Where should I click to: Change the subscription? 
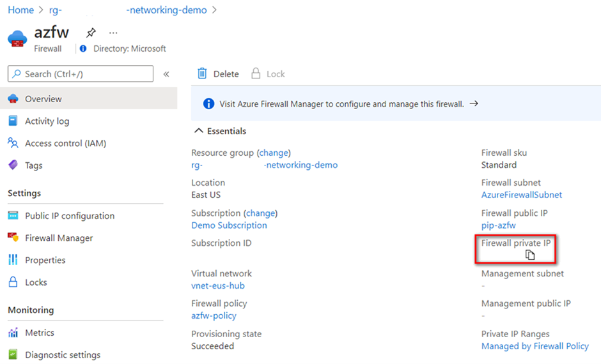tap(261, 213)
